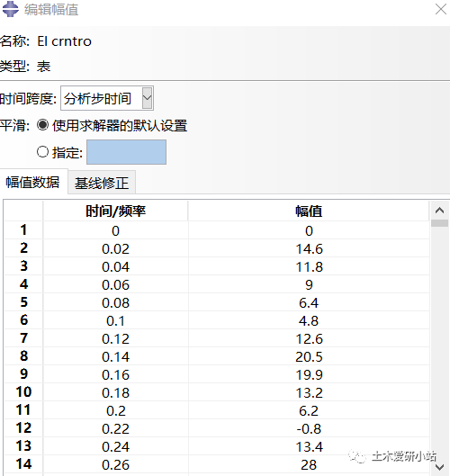The width and height of the screenshot is (450, 476).
Task: Select row header 3
Action: tap(23, 266)
